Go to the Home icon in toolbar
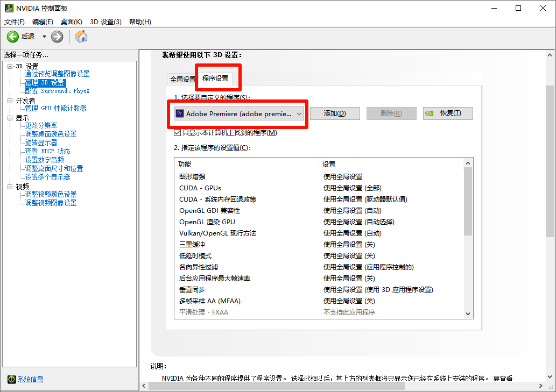Viewport: 556px width, 392px height. (81, 37)
